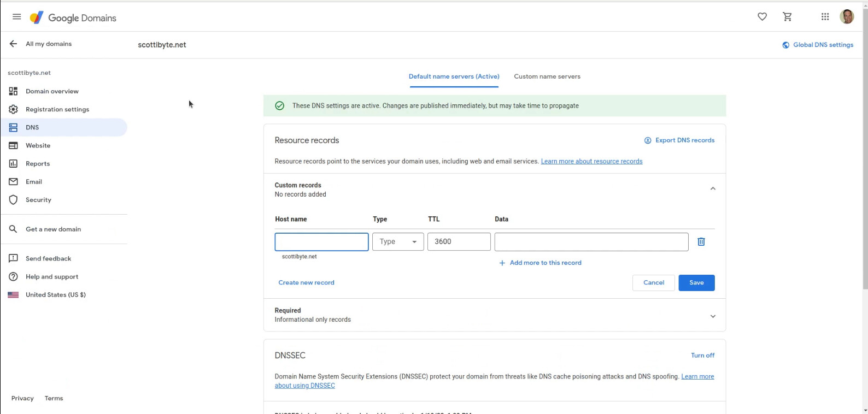Click the Global DNS settings globe icon
Viewport: 868px width, 414px height.
click(x=785, y=45)
